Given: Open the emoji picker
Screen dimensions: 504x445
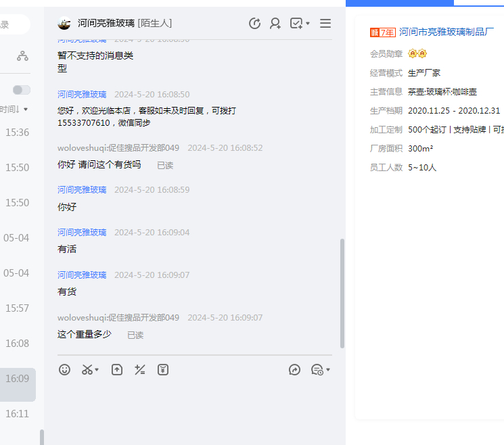Looking at the screenshot, I should [x=64, y=370].
